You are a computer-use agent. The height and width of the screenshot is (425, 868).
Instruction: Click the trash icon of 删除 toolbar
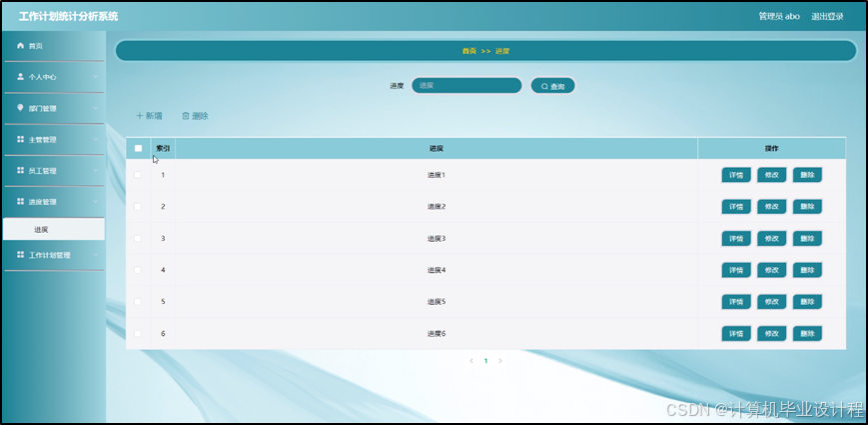pos(186,116)
